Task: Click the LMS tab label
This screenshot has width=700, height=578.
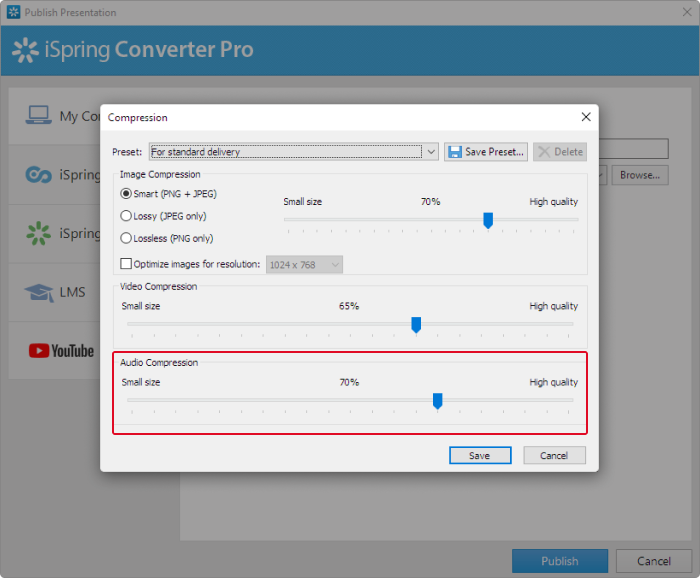Action: click(x=72, y=292)
